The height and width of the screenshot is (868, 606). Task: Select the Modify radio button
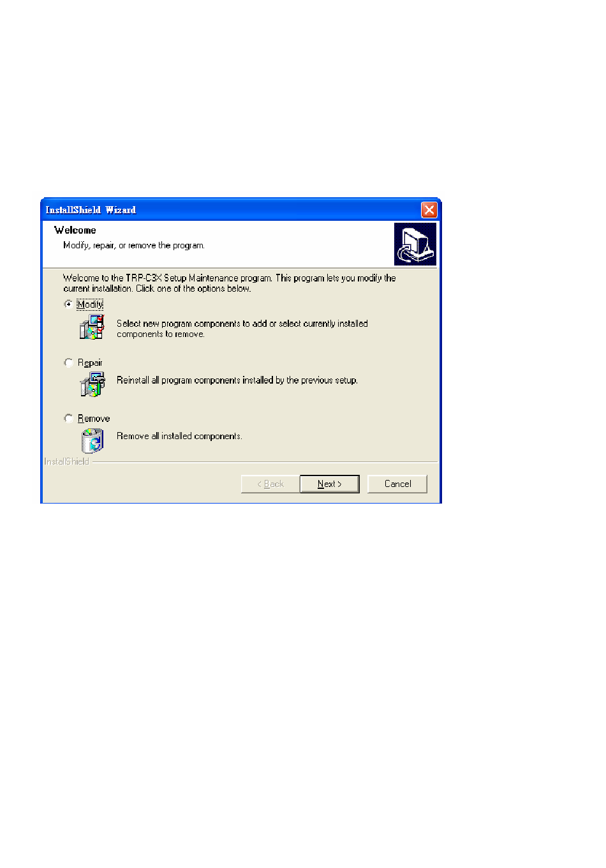[68, 304]
